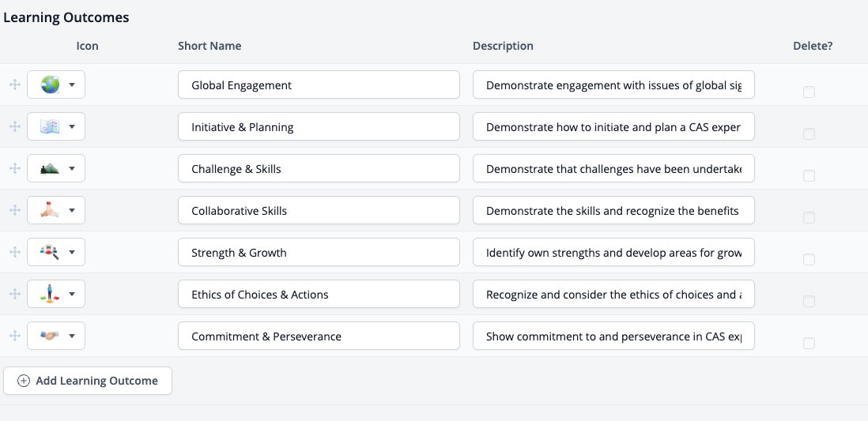Screen dimensions: 868x421
Task: Select the Ethics of Choices & Actions name field
Action: 319,294
